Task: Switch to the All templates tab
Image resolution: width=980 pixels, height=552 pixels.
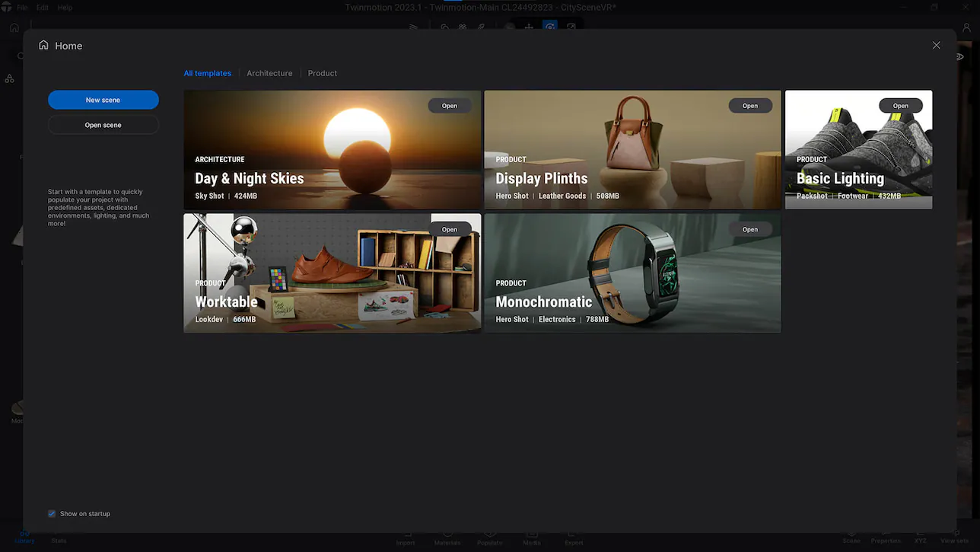Action: (x=207, y=73)
